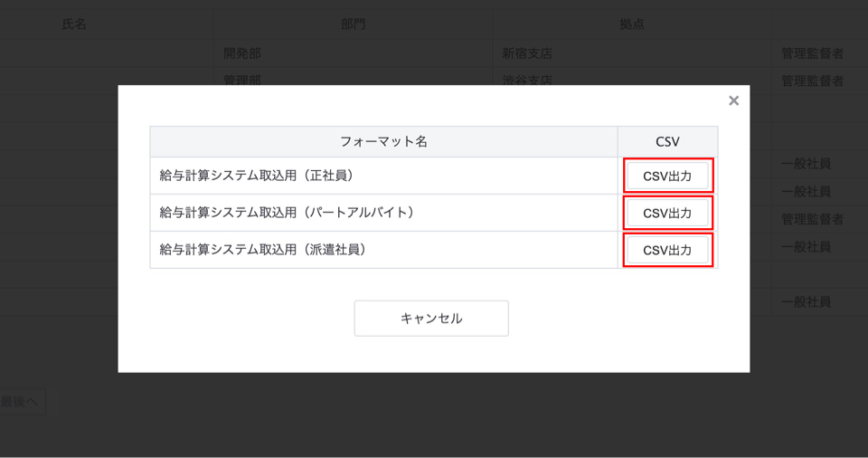Image resolution: width=868 pixels, height=458 pixels.
Task: Export CSV for パートアルバイト format
Action: (x=667, y=213)
